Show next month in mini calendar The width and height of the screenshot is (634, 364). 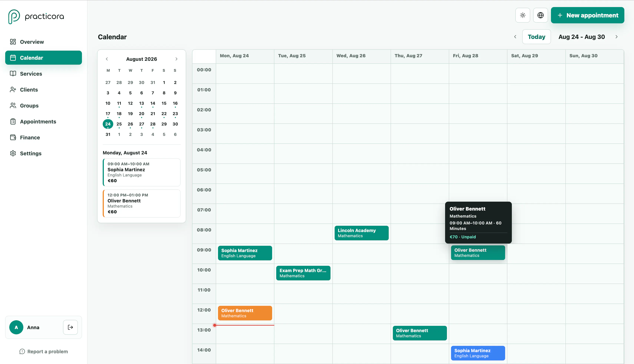click(176, 59)
